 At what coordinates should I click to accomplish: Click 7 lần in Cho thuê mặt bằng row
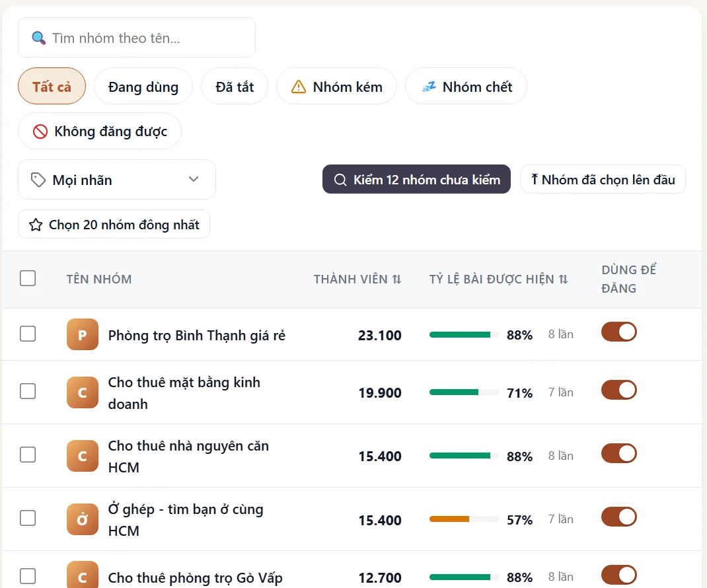(561, 392)
